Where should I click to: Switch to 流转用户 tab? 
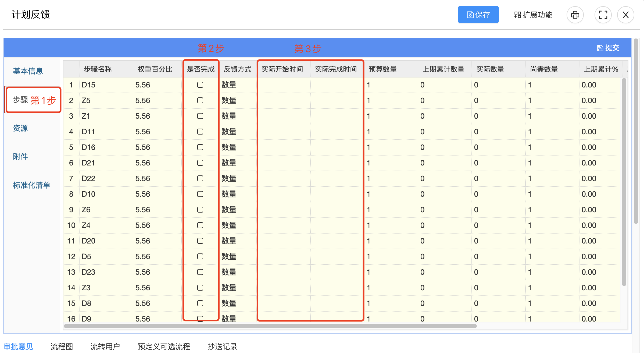[105, 346]
